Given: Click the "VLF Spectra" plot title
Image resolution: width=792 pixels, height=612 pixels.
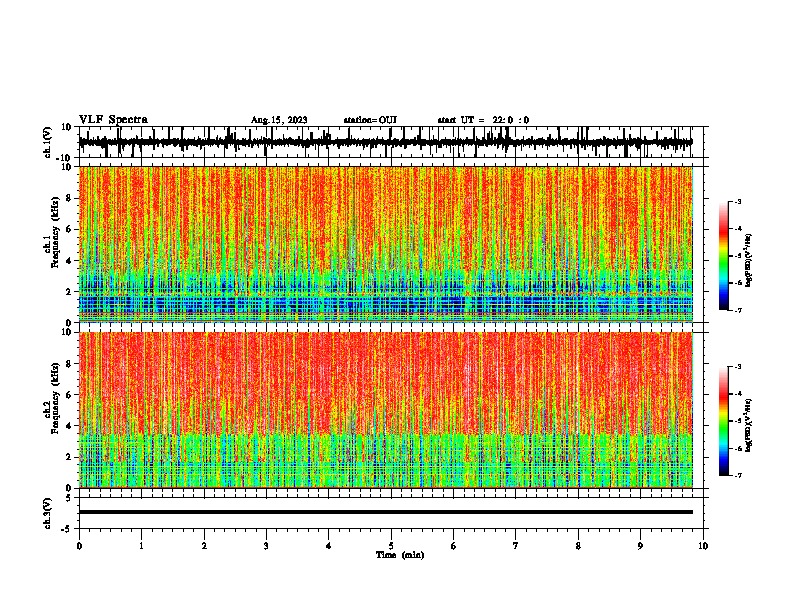Looking at the screenshot, I should click(x=113, y=120).
